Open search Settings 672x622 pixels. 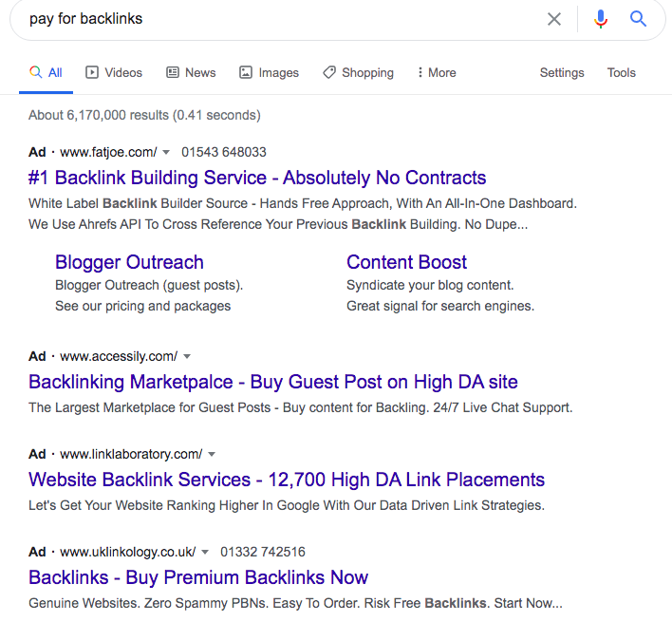point(562,73)
